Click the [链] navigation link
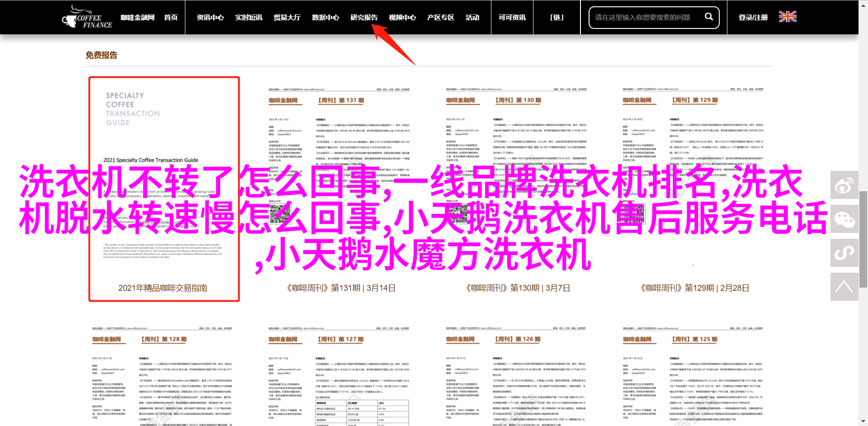Image resolution: width=868 pixels, height=426 pixels. [557, 18]
